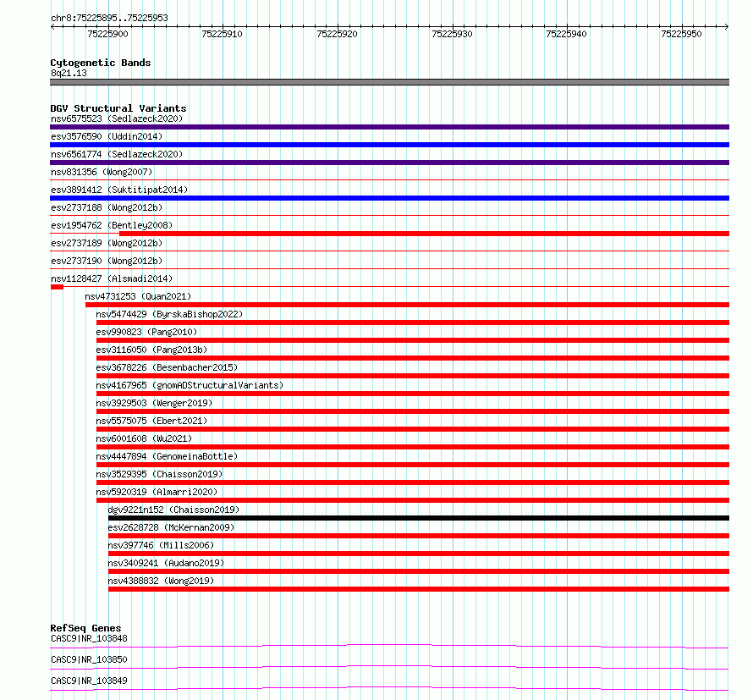Screen dimensions: 753x700
Task: Click the red nsv4388832 variant bar
Action: (419, 589)
